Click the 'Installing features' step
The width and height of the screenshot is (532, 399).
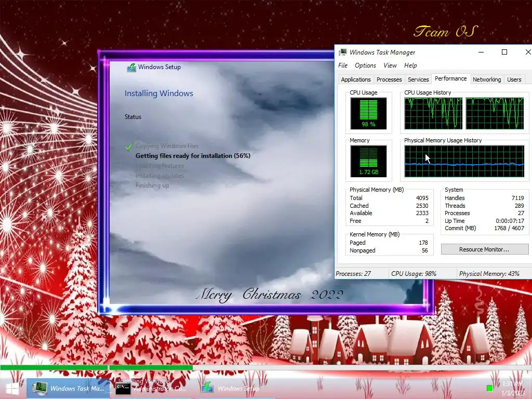click(160, 166)
